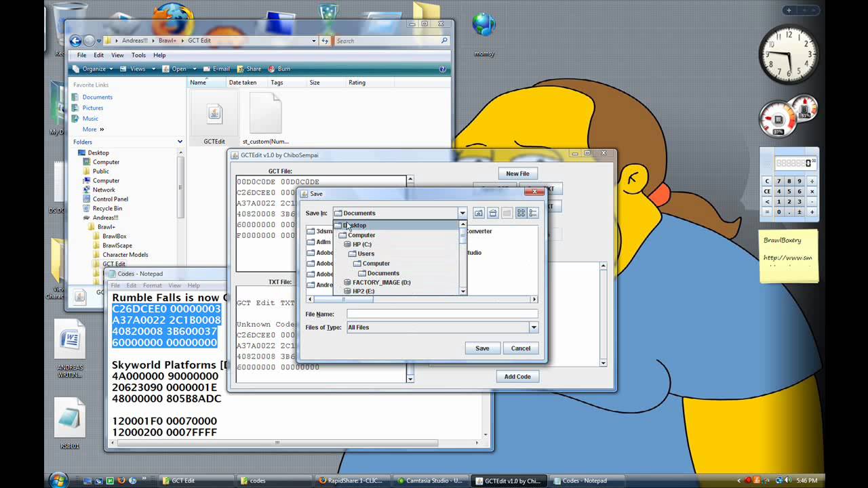Click New File button in GCTEdit
This screenshot has height=488, width=868.
tap(517, 174)
